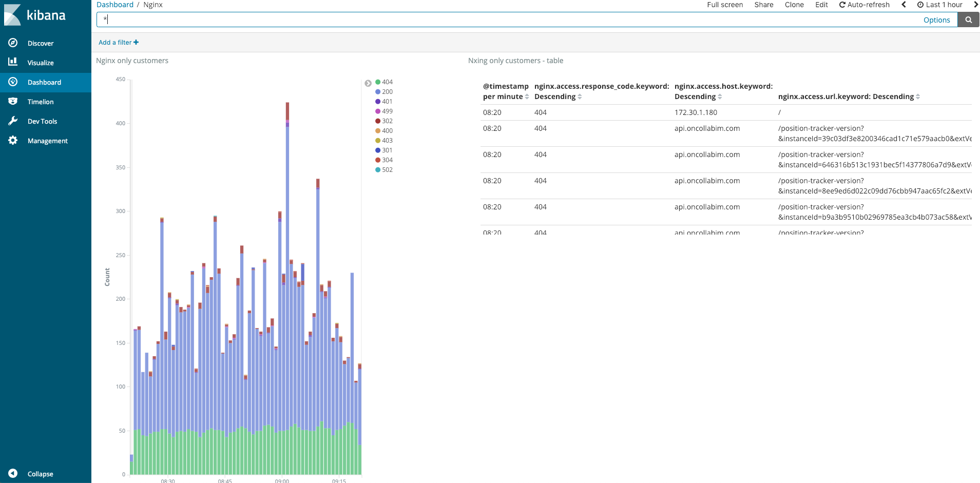Click Edit in the top menu
The image size is (980, 483).
pyautogui.click(x=821, y=5)
